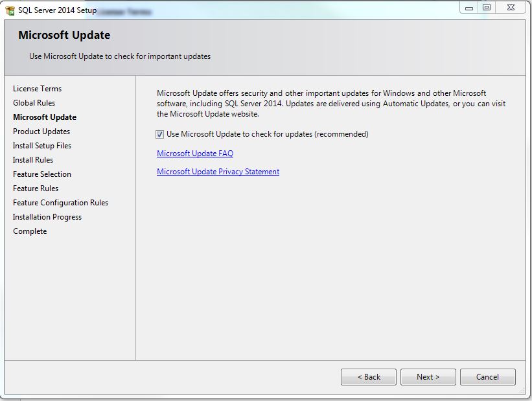The image size is (532, 401).
Task: Select Feature Configuration Rules step
Action: (60, 203)
